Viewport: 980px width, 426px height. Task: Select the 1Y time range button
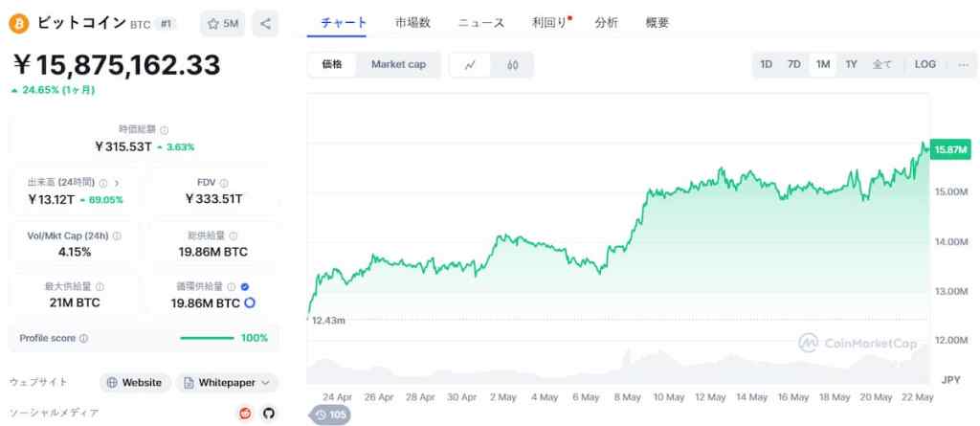(851, 64)
